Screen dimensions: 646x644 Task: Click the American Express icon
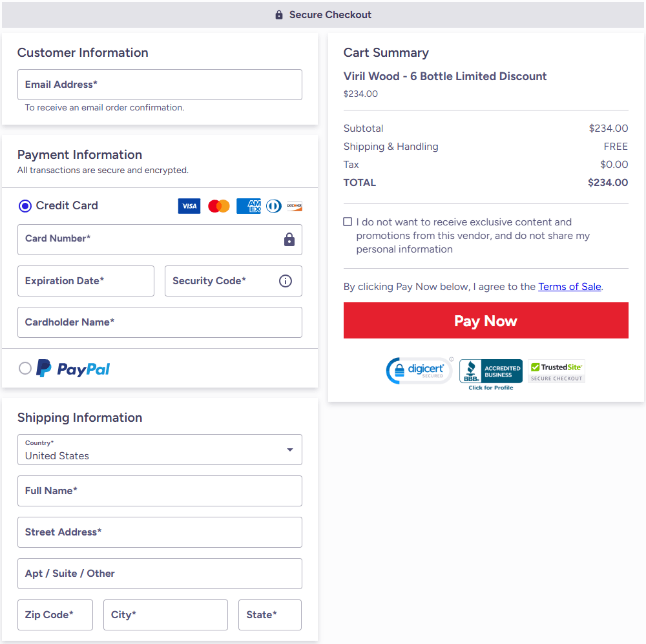pos(248,206)
